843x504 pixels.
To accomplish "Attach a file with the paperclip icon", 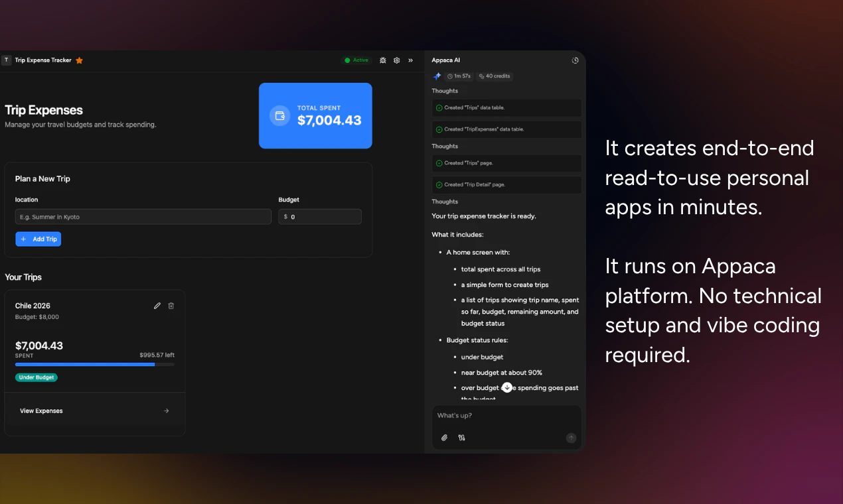I will pos(444,438).
